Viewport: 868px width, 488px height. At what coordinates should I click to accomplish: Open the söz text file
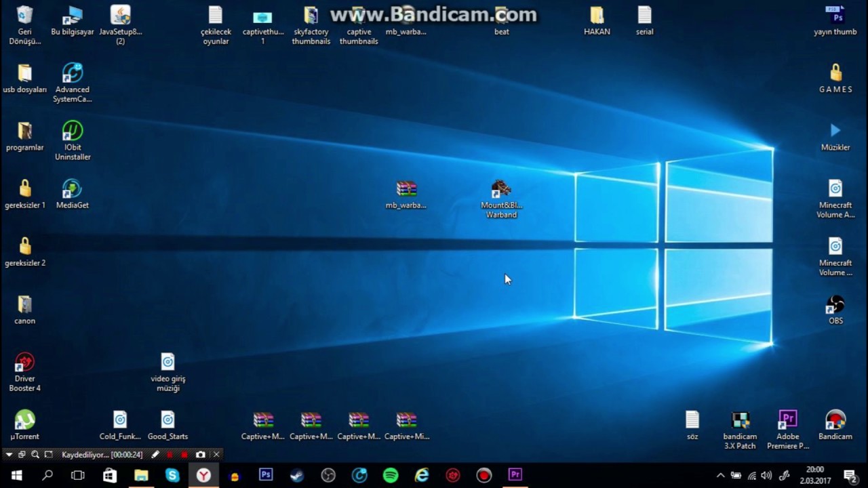[692, 426]
